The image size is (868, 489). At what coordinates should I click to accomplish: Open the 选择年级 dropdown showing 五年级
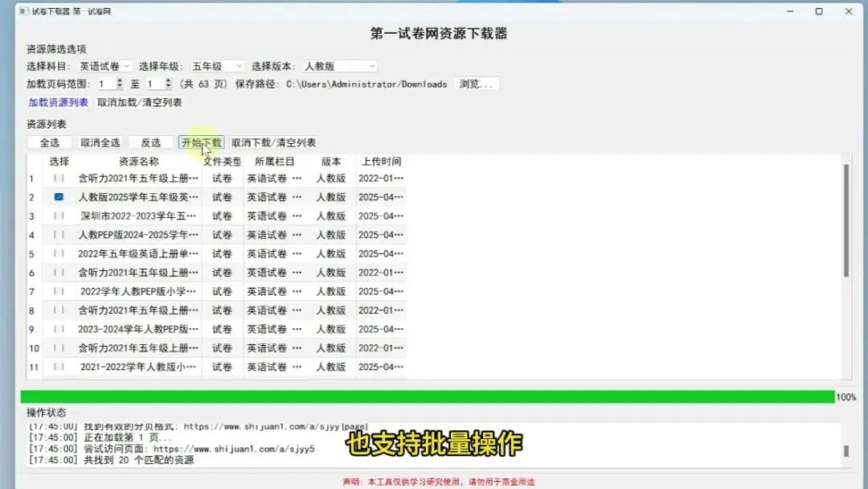(216, 67)
